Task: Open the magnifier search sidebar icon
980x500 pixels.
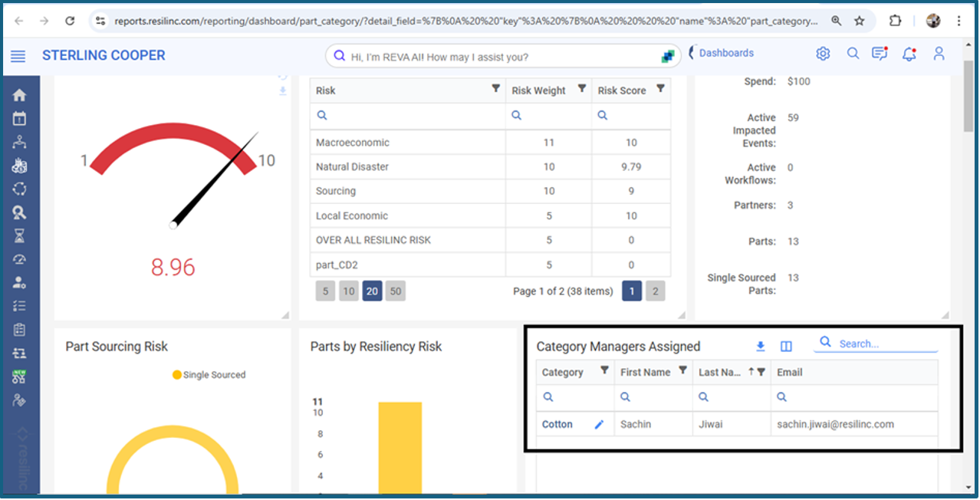Action: pos(20,212)
